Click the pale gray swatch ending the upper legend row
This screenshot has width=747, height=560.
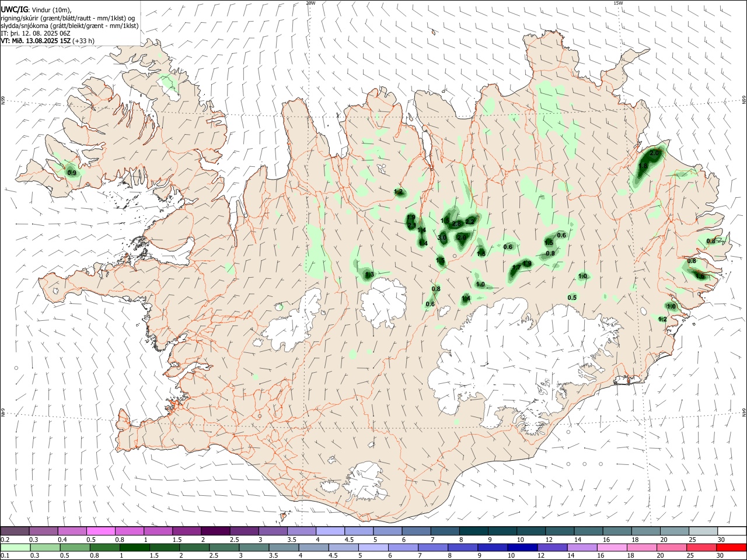[x=702, y=531]
